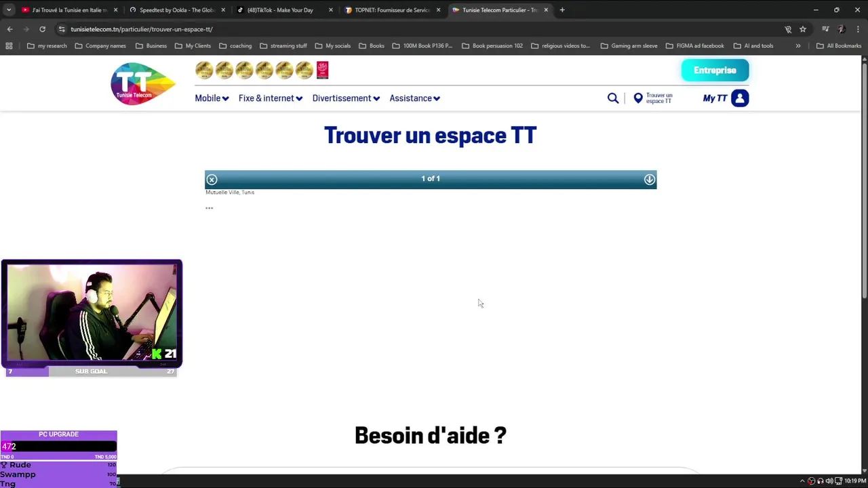
Task: Reload the page with refresh icon
Action: click(x=42, y=29)
